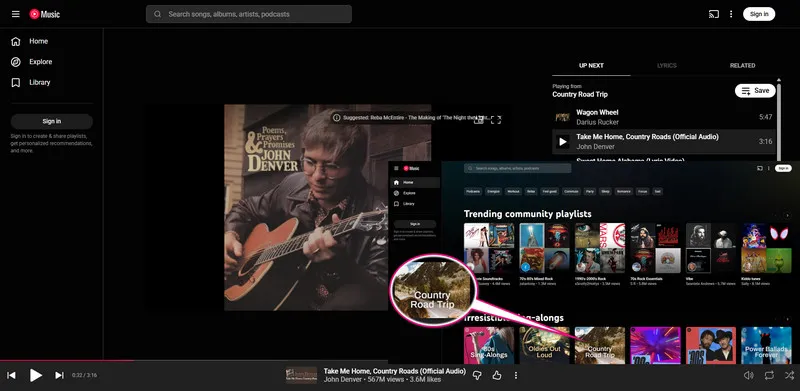This screenshot has height=391, width=800.
Task: Select Home in the inset window sidebar
Action: click(415, 182)
